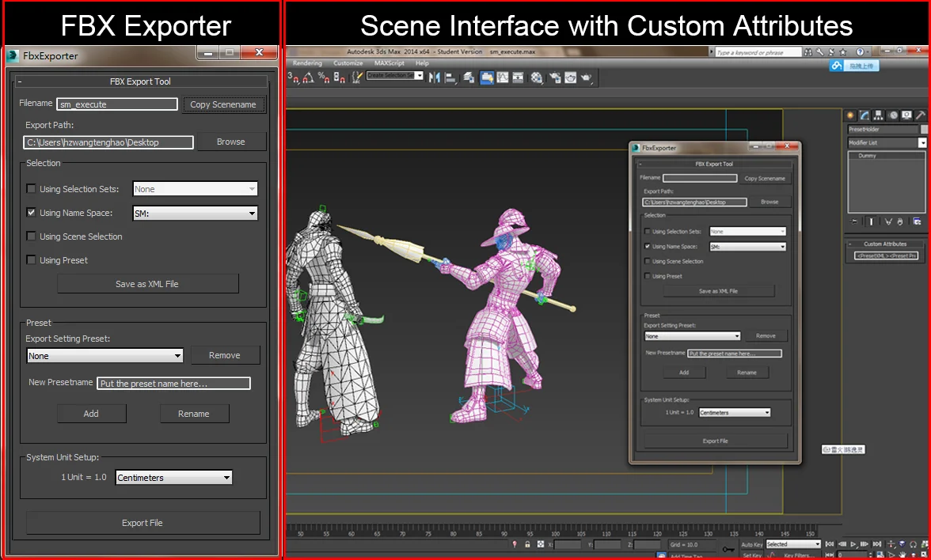The height and width of the screenshot is (560, 931).
Task: Click the Selection Lock padlock icon
Action: (x=527, y=544)
